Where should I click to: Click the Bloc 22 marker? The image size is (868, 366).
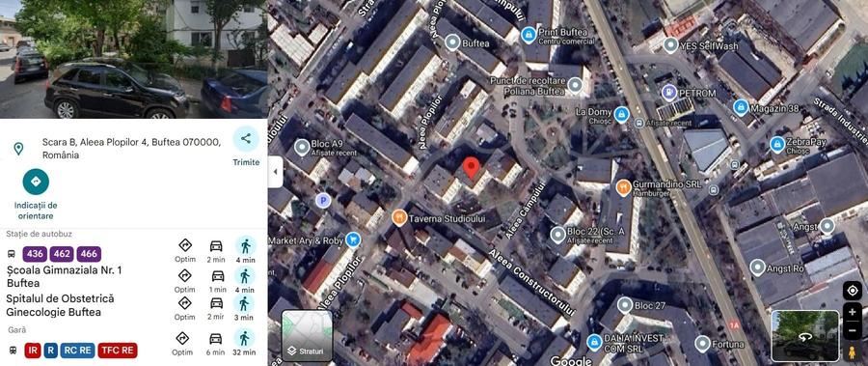[558, 235]
